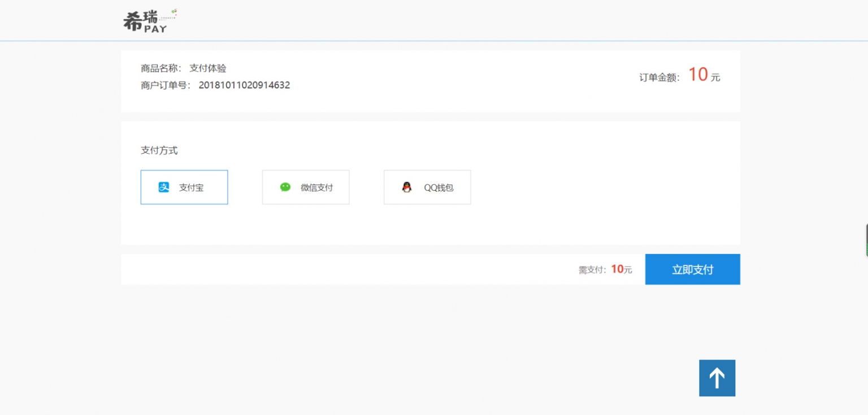Click the order number 2018101102091­4632
The width and height of the screenshot is (868, 415).
tap(244, 85)
